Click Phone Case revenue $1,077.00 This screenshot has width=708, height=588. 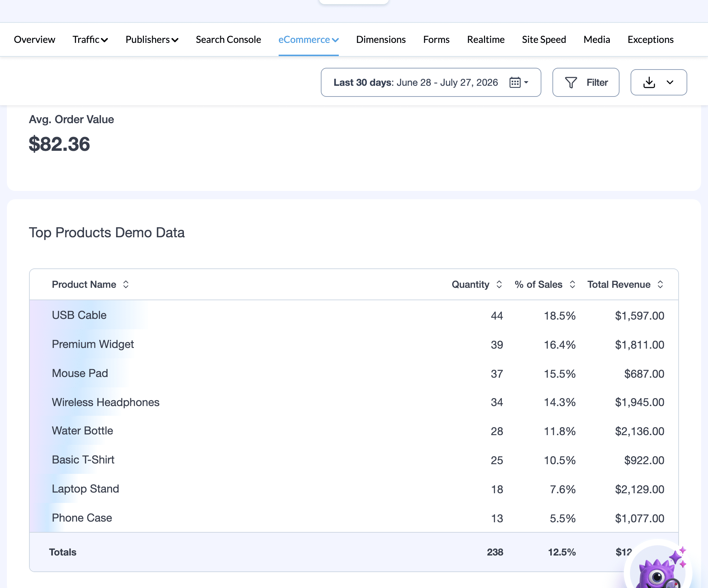(x=640, y=518)
